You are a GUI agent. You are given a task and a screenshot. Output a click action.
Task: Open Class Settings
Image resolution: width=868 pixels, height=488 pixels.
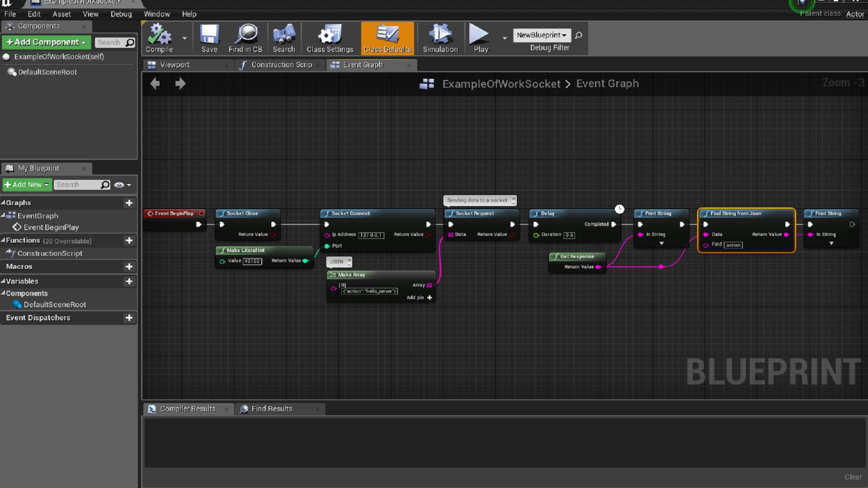[x=330, y=38]
